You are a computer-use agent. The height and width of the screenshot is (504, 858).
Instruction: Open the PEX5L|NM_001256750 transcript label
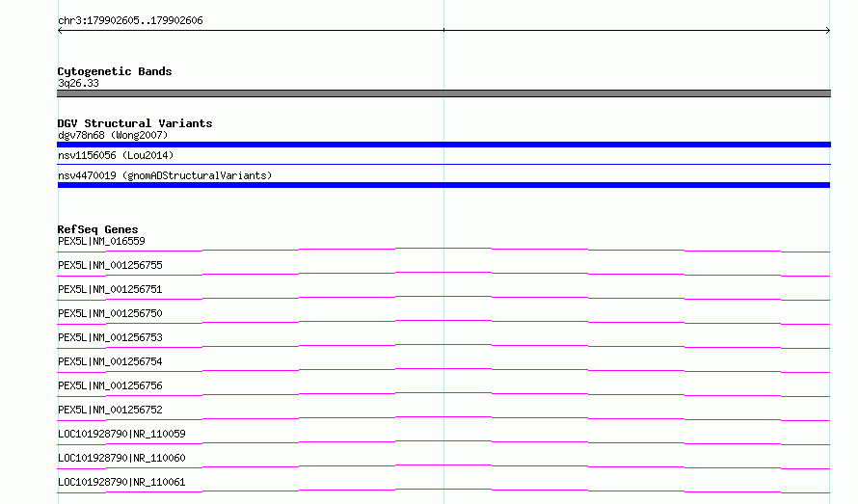(110, 313)
